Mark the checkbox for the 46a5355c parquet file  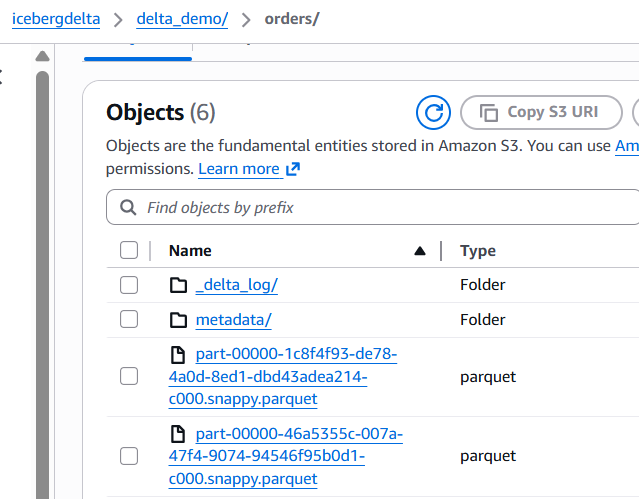pyautogui.click(x=129, y=456)
